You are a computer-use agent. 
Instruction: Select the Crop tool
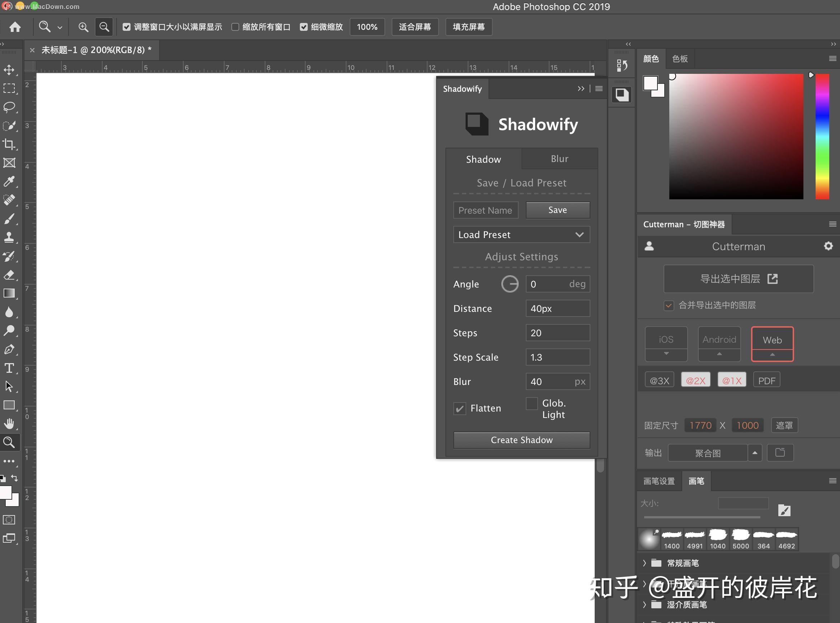coord(10,144)
